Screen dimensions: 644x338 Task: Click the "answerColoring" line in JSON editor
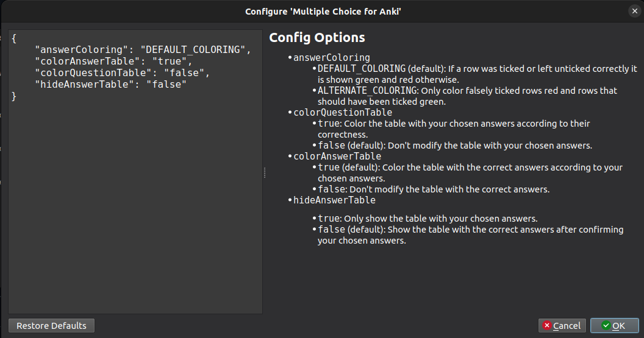(x=143, y=49)
